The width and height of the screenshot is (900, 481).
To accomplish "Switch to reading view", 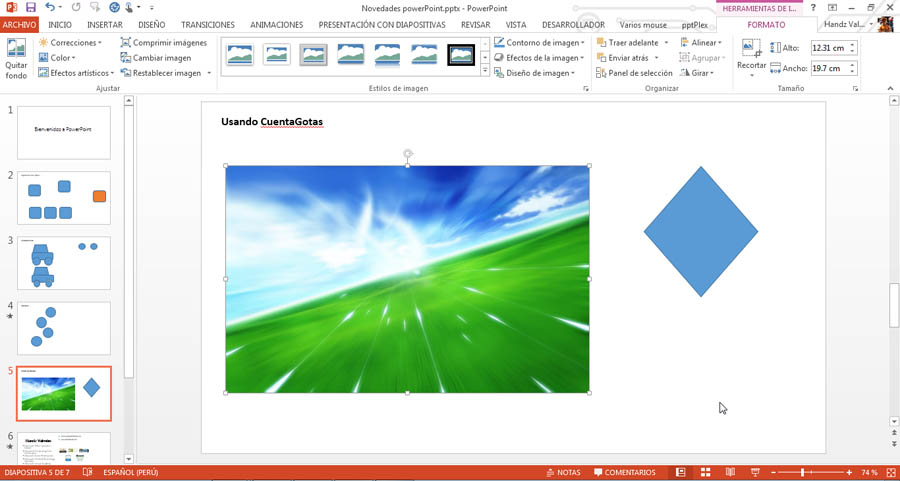I will pyautogui.click(x=730, y=472).
